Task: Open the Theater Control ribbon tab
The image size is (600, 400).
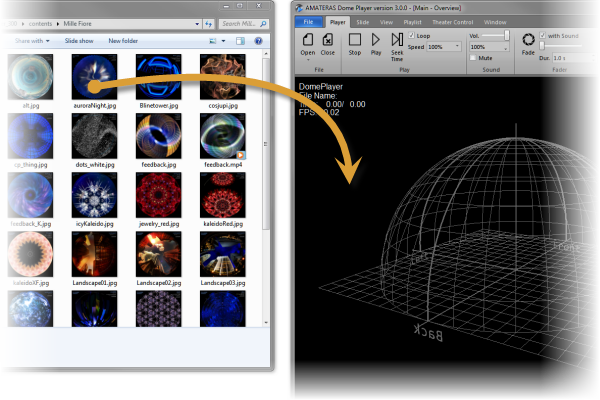Action: pos(453,22)
